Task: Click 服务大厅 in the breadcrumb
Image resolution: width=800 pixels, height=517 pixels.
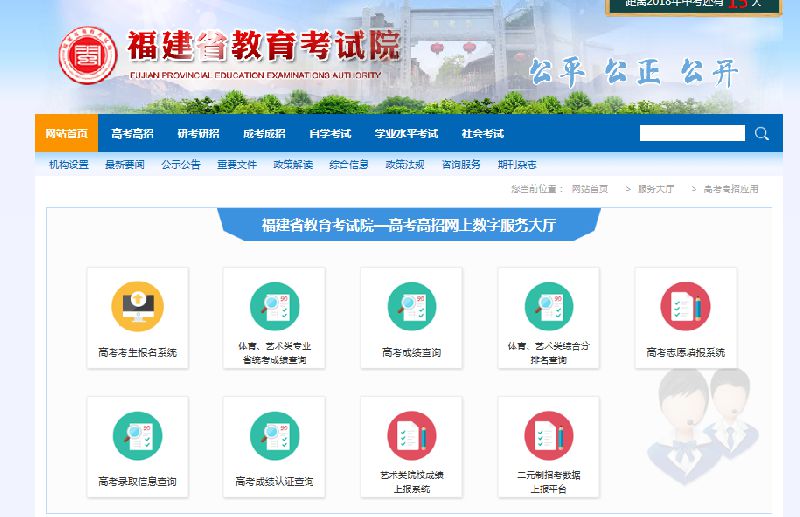Action: pos(656,189)
